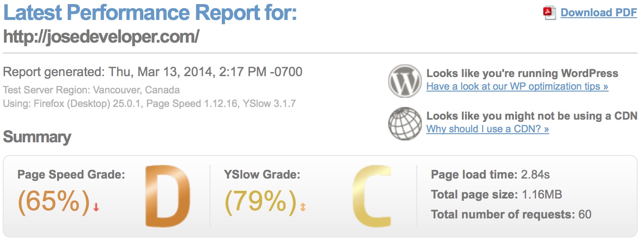The height and width of the screenshot is (242, 644).
Task: Open the Download PDF link
Action: click(599, 13)
